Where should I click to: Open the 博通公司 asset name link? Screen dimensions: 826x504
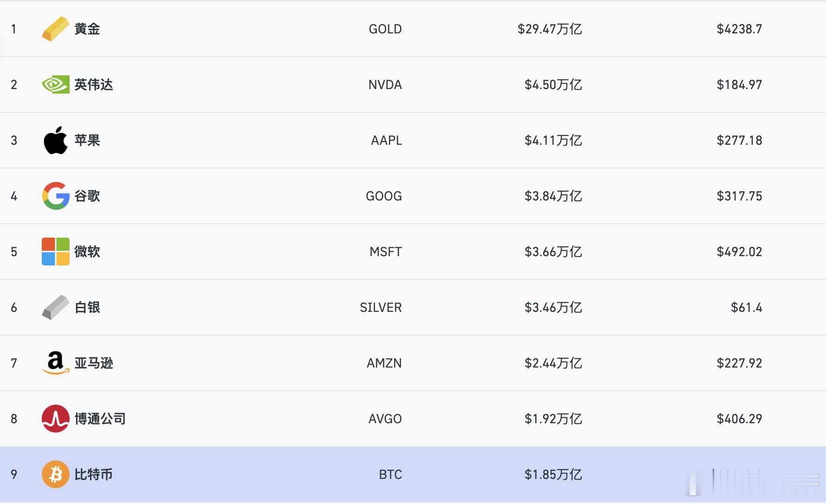100,419
